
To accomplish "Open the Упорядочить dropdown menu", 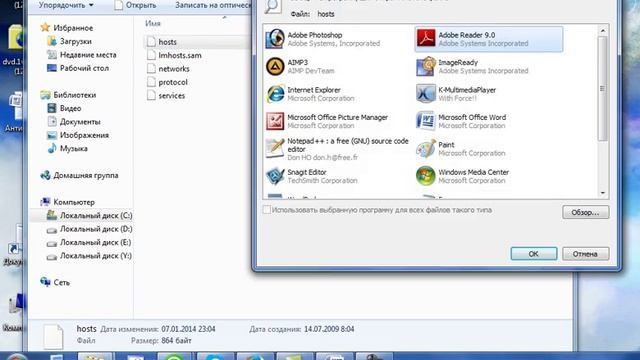I will coord(66,5).
